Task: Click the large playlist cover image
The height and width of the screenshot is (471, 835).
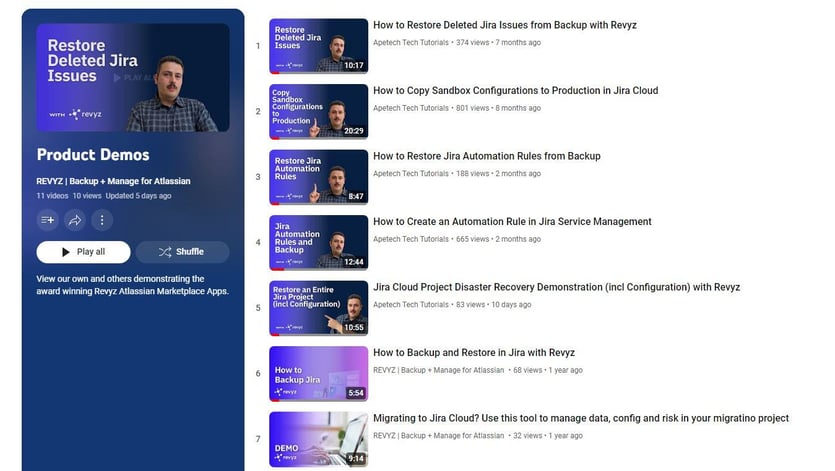Action: click(x=133, y=78)
